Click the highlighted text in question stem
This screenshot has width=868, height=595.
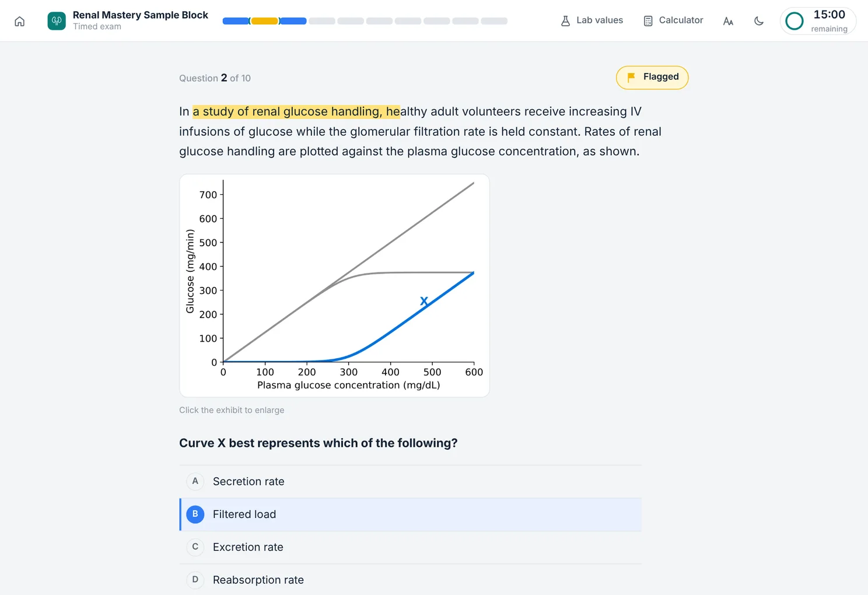tap(296, 111)
